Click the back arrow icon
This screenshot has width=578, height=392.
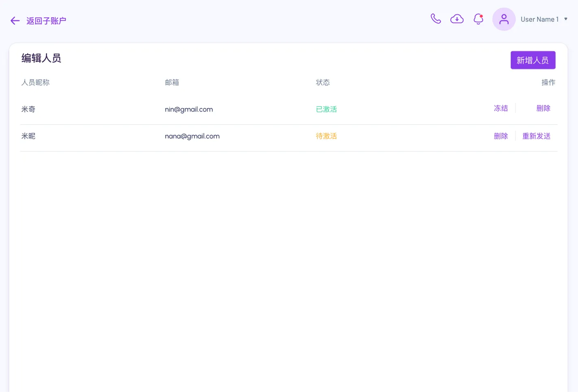[x=15, y=21]
